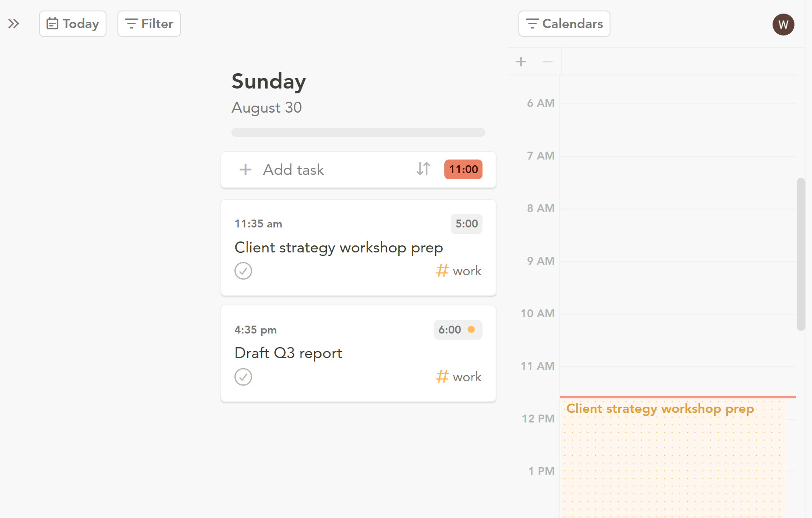Open the Calendars filter dropdown

[564, 24]
